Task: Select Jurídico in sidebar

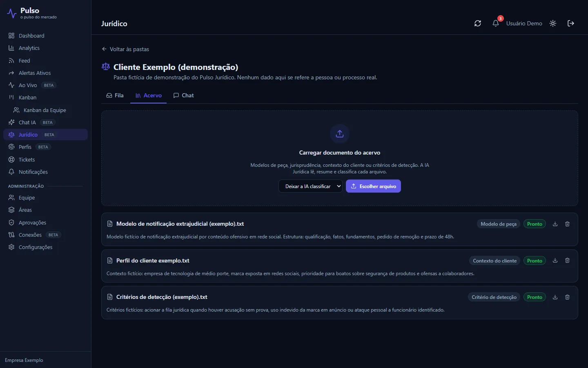Action: pyautogui.click(x=45, y=135)
